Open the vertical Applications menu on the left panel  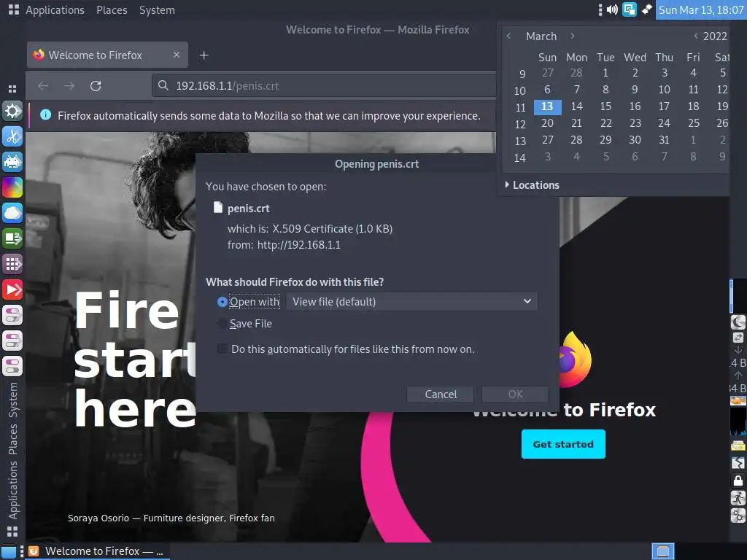tap(13, 489)
